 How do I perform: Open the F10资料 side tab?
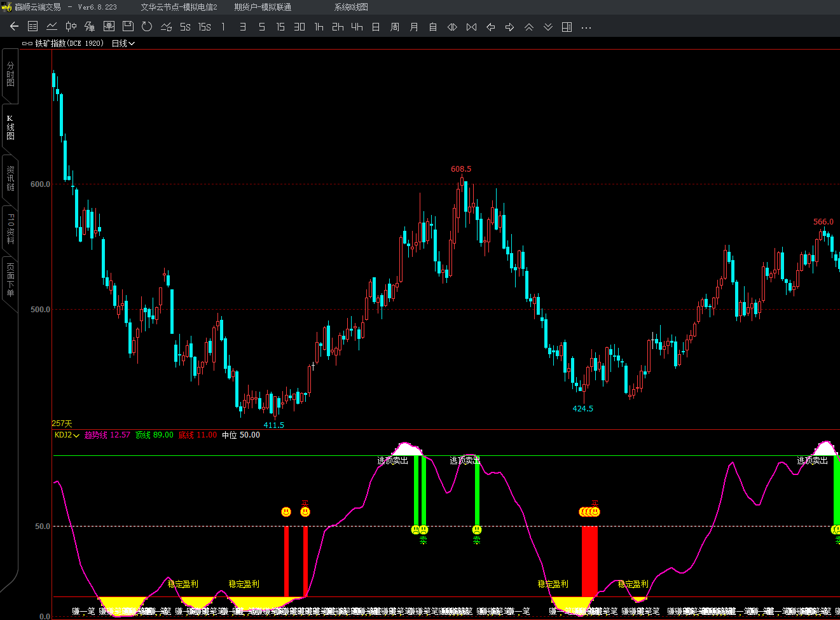[x=10, y=229]
